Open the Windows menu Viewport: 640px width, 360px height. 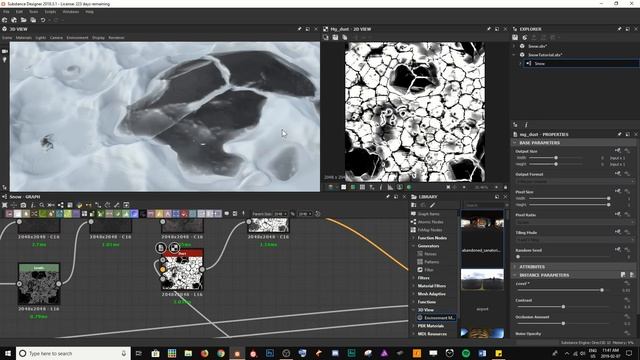coord(71,12)
